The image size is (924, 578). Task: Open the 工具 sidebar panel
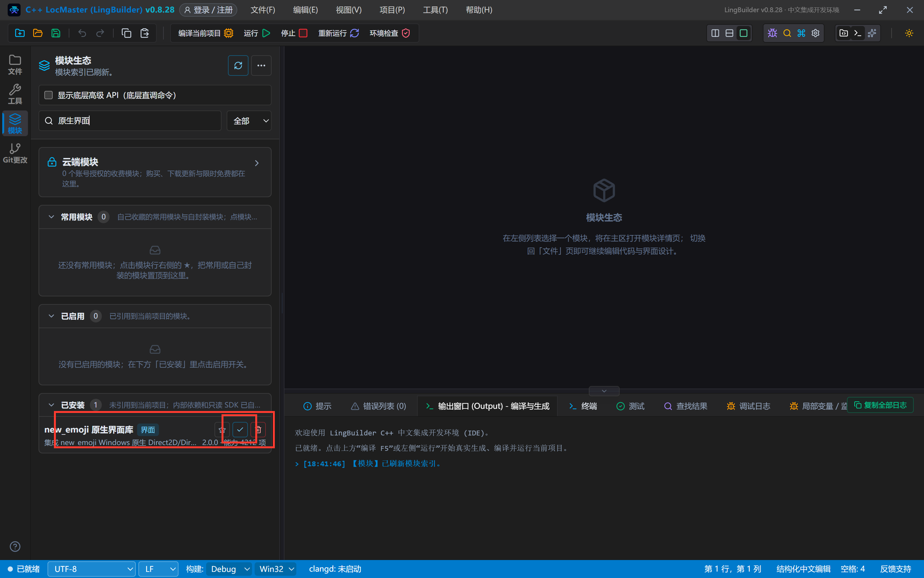(x=15, y=94)
